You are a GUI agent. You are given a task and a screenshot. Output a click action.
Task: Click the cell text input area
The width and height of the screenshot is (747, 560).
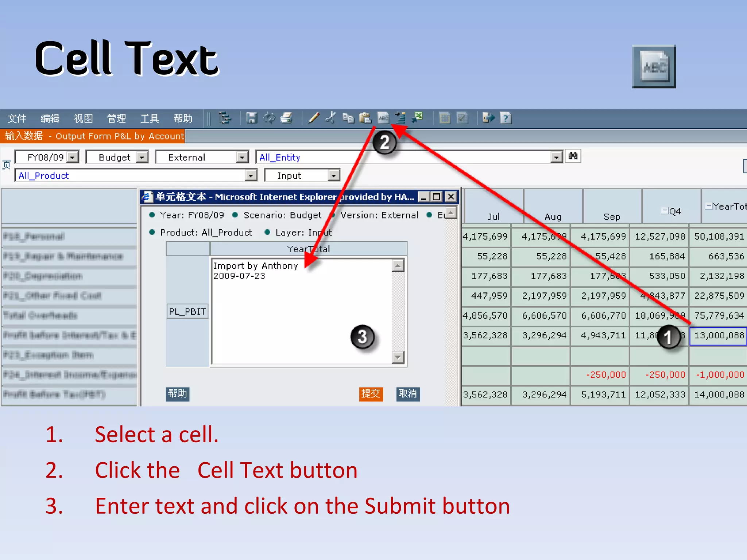302,311
